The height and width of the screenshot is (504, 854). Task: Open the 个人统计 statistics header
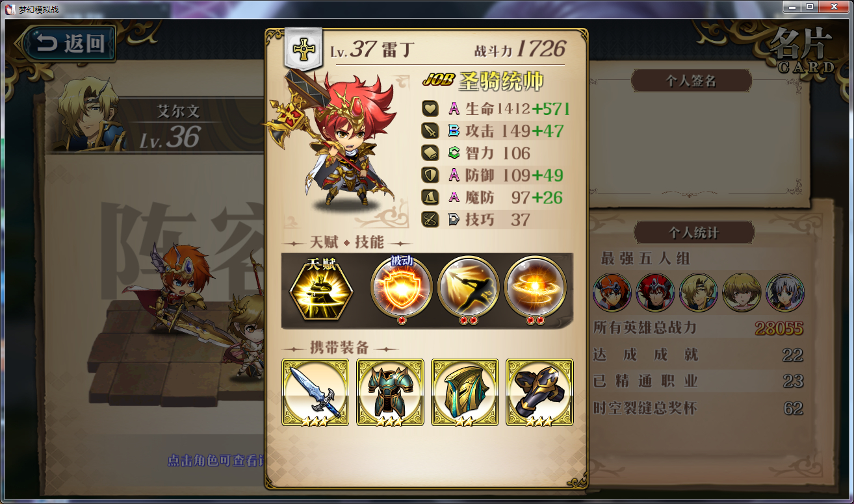[x=694, y=233]
